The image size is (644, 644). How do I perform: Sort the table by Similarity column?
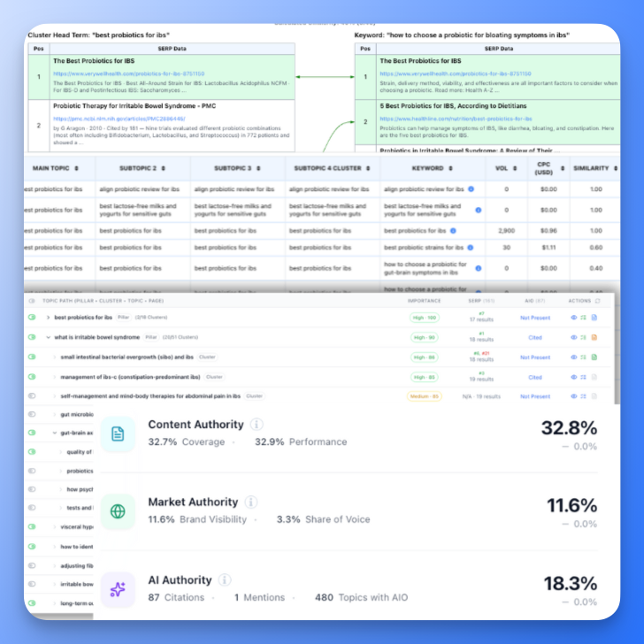click(616, 168)
